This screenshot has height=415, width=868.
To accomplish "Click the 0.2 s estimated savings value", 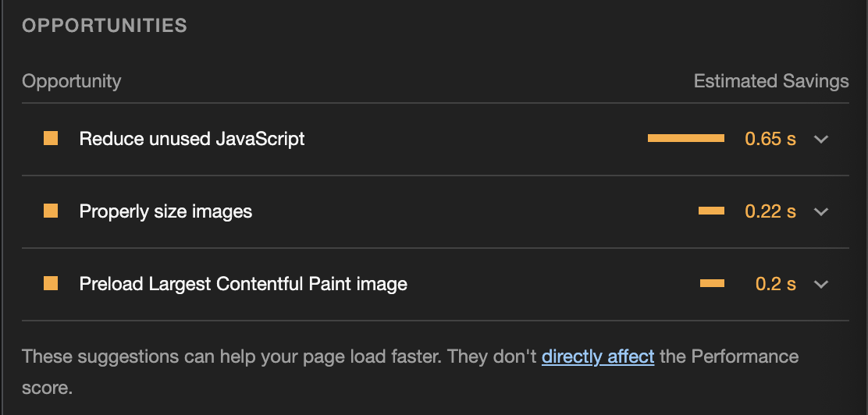I will 775,284.
